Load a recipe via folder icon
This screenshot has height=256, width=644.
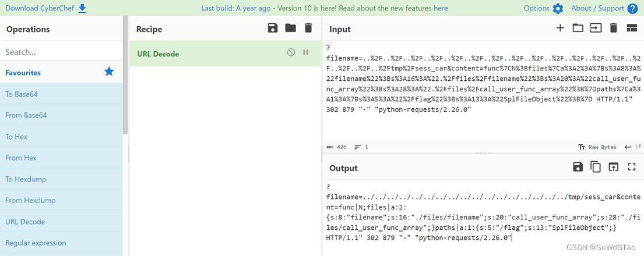click(290, 28)
